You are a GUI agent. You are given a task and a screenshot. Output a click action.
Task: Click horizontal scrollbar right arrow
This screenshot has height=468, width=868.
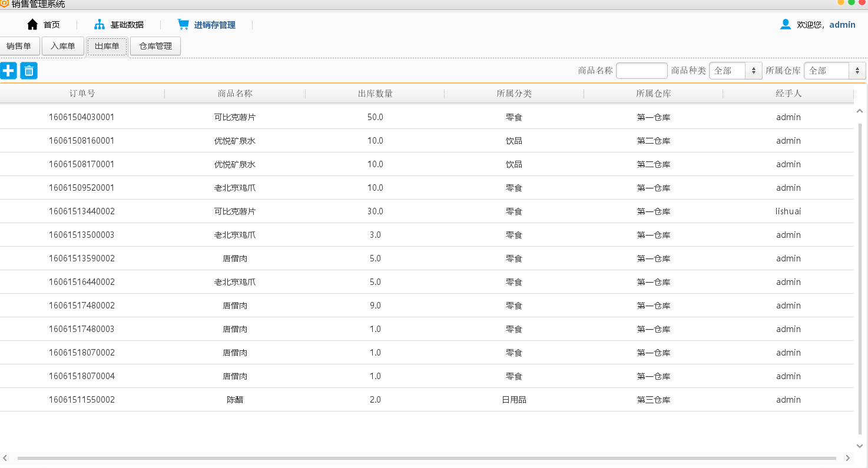click(848, 458)
